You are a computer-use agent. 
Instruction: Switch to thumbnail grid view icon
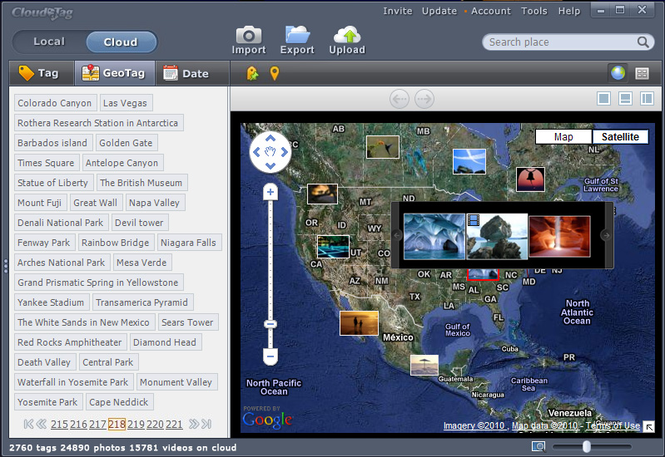[642, 73]
